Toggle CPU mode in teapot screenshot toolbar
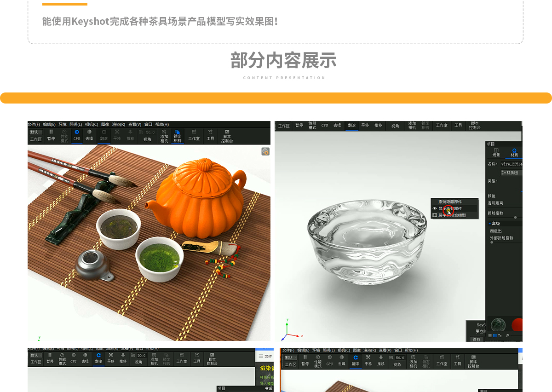The image size is (552, 392). click(x=77, y=136)
